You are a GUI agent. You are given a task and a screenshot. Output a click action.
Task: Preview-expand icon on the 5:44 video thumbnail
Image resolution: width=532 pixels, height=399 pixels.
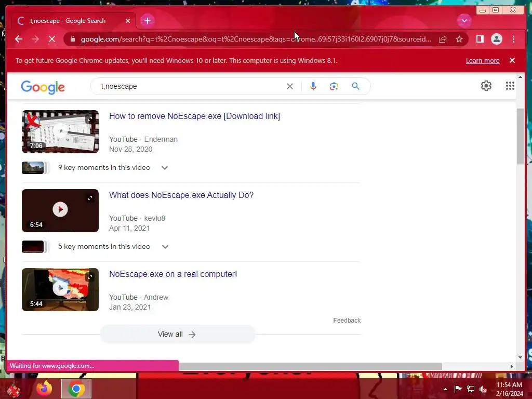pos(89,277)
